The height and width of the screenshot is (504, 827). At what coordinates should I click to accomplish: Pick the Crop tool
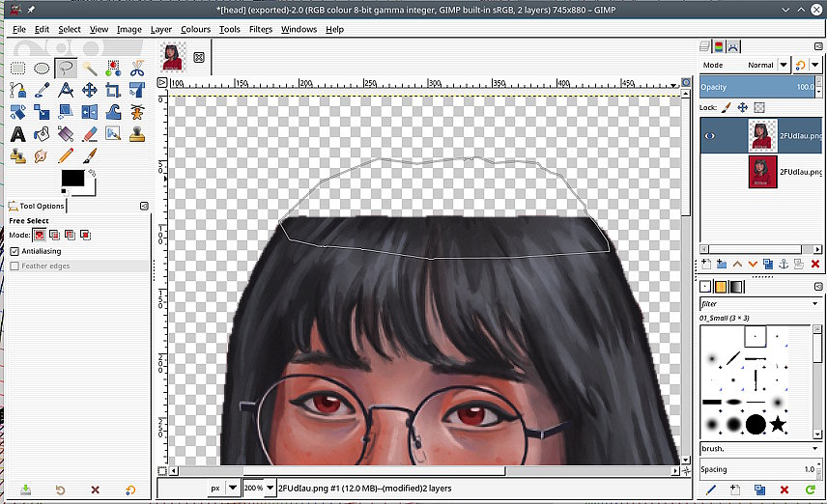coord(113,90)
